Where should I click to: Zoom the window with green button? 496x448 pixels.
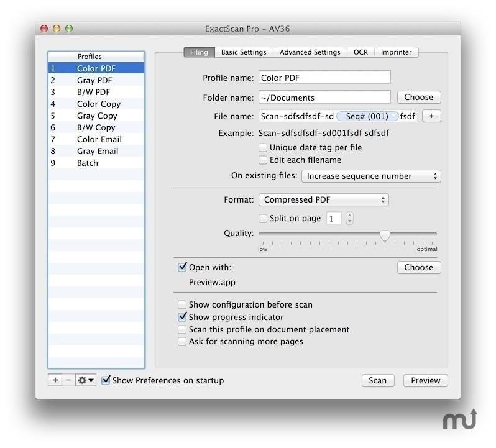click(x=69, y=29)
